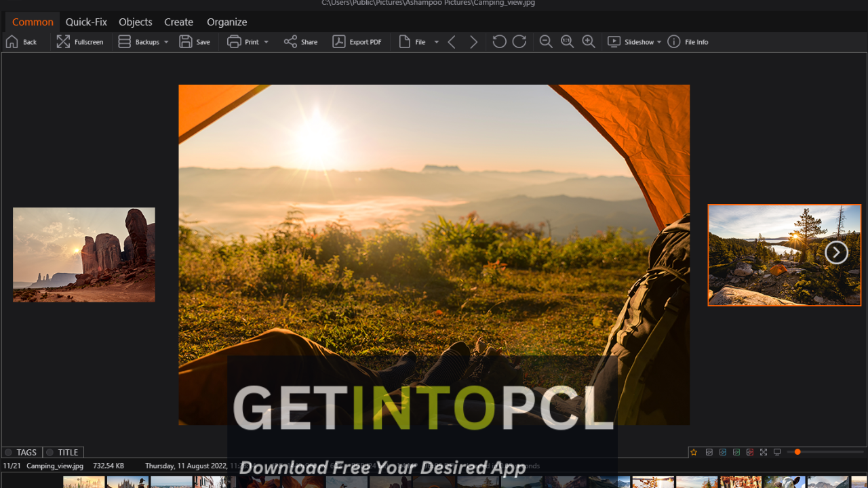Image resolution: width=868 pixels, height=488 pixels.
Task: Click the circular next chevron on right preview
Action: coord(836,253)
